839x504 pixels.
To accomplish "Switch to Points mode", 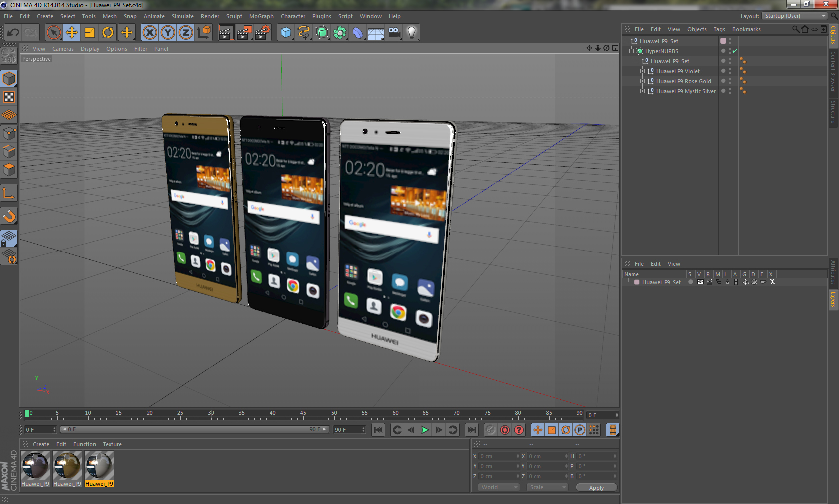I will [9, 134].
